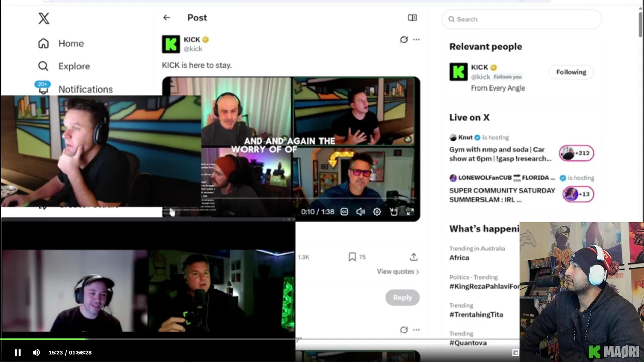Select the Explore menu label
Screen dimensions: 644x362
pyautogui.click(x=74, y=66)
